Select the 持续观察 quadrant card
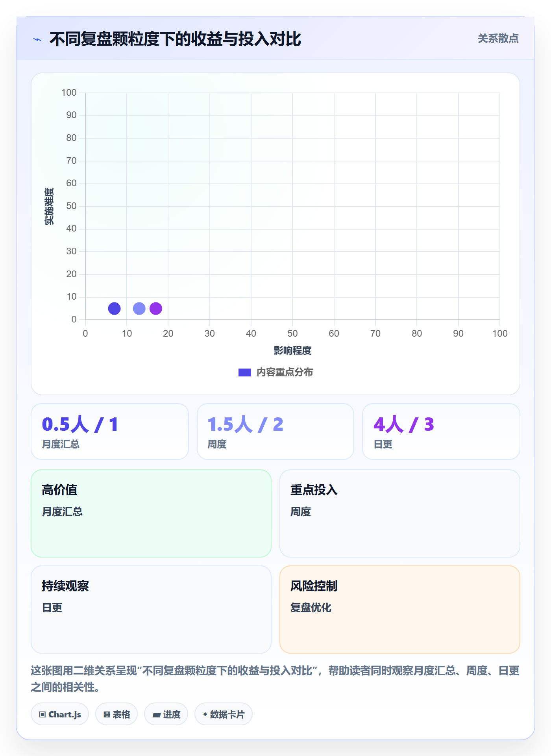This screenshot has height=756, width=551. coord(151,610)
